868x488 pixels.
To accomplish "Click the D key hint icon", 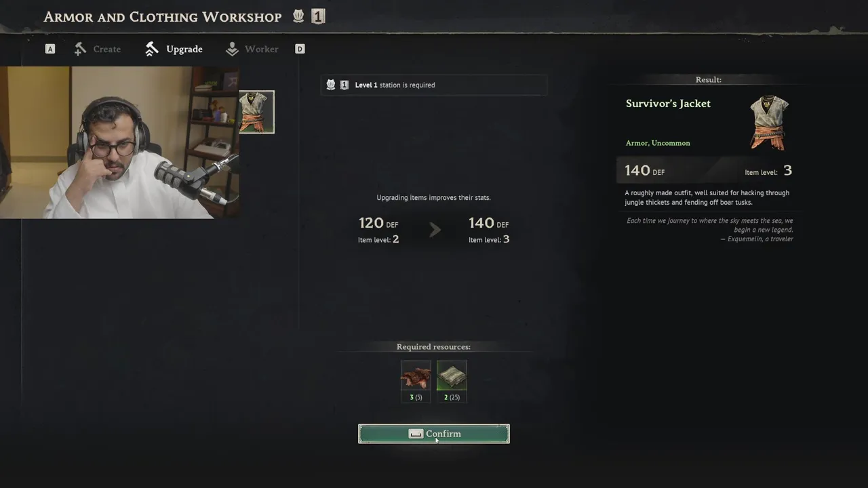I will pyautogui.click(x=300, y=49).
